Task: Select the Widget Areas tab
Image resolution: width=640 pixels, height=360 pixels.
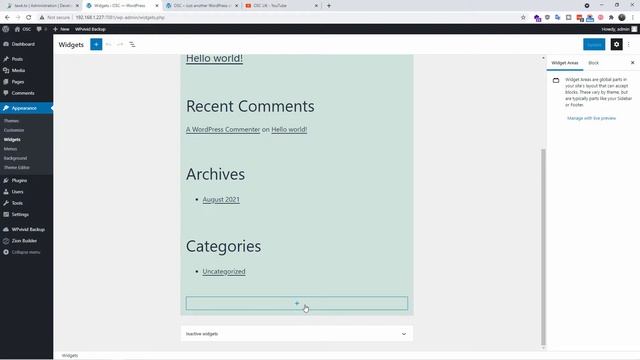Action: [565, 63]
